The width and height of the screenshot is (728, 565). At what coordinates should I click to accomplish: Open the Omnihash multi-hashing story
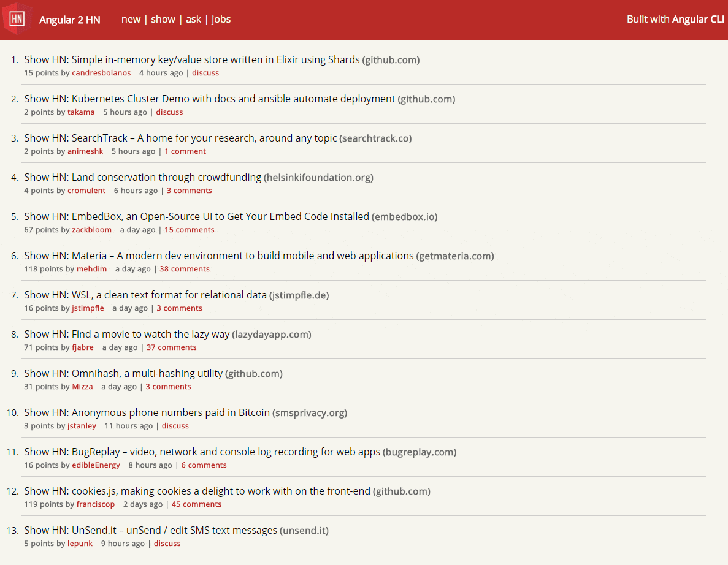click(x=123, y=373)
